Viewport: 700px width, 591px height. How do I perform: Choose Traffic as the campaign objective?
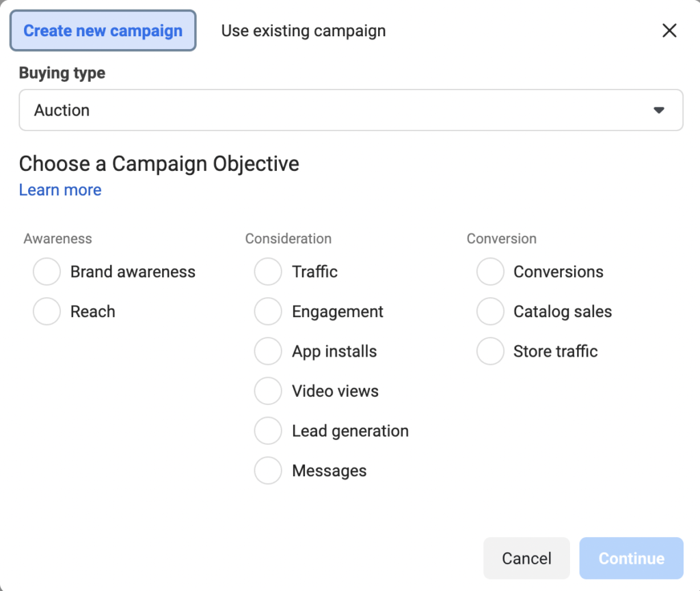pyautogui.click(x=268, y=271)
